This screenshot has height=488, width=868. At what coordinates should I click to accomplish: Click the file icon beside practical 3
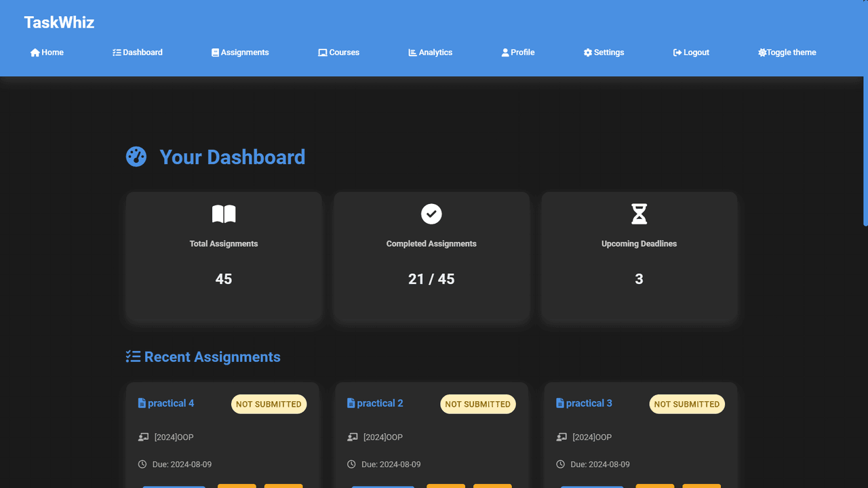560,403
